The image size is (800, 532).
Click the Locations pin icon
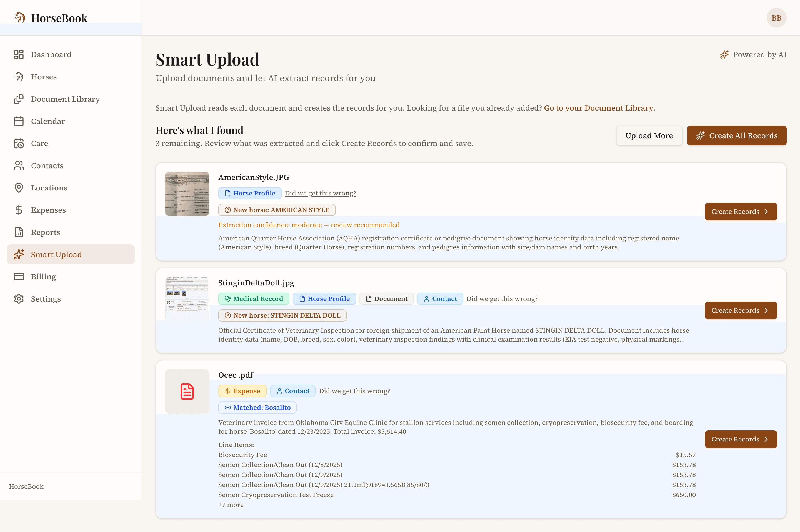[x=19, y=188]
